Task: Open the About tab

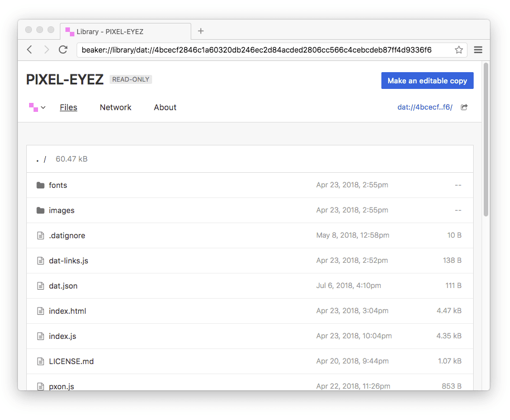Action: click(165, 107)
